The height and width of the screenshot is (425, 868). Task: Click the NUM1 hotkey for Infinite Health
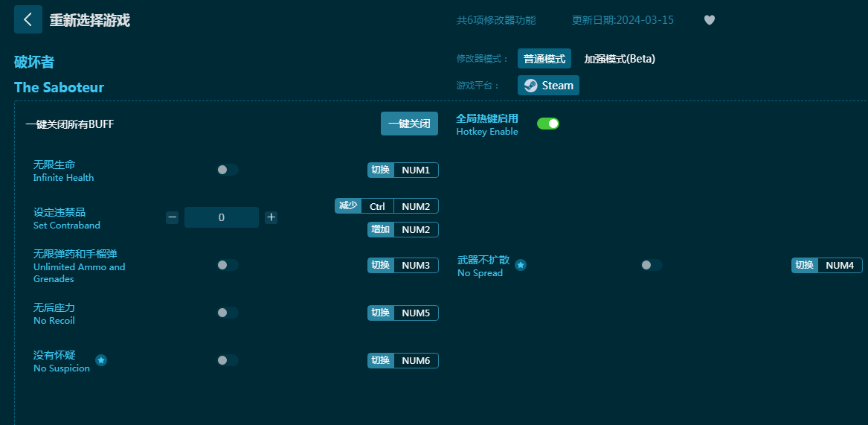click(403, 170)
